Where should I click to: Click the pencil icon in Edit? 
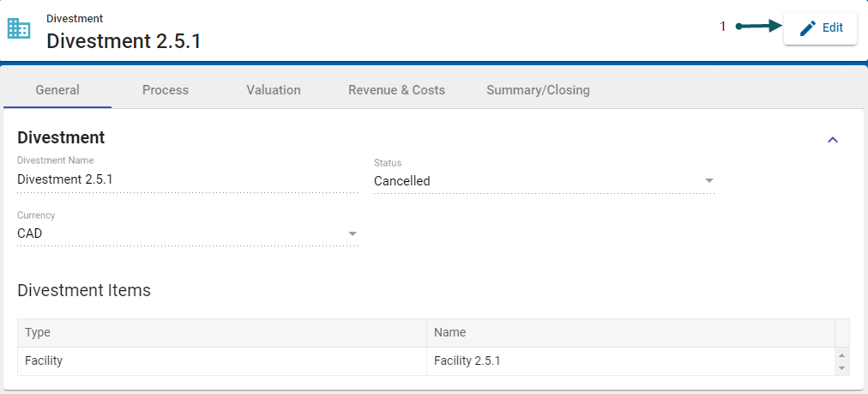807,28
